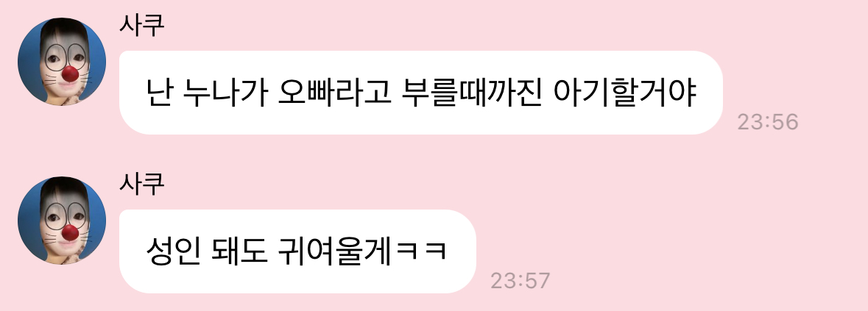Click the word 성인 in the second message

(x=172, y=252)
